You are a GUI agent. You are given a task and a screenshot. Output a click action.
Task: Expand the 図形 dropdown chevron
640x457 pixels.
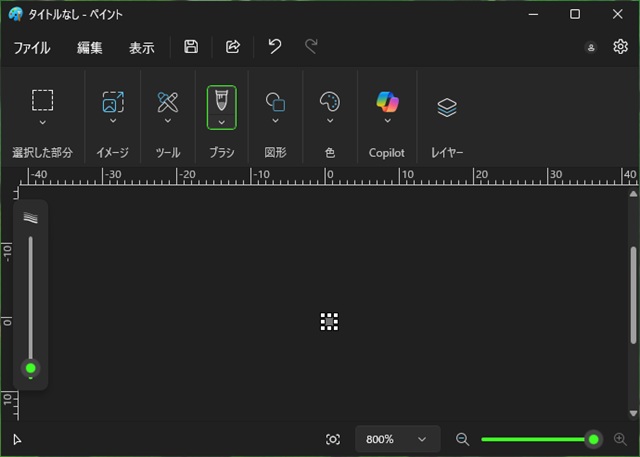pos(276,120)
